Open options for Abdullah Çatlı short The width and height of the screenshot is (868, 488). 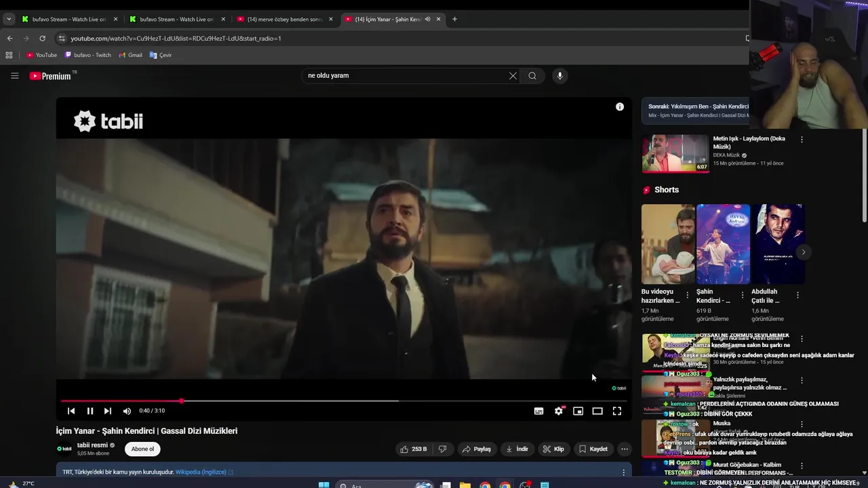tap(797, 296)
